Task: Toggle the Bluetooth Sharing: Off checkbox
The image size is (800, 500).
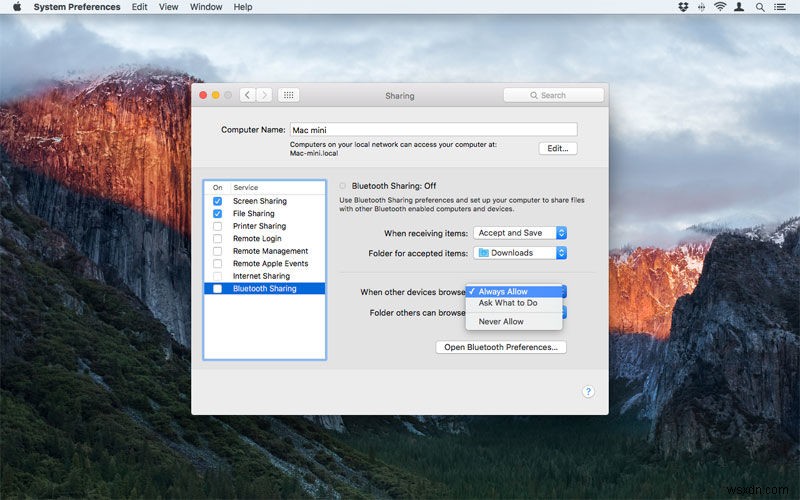Action: click(342, 186)
